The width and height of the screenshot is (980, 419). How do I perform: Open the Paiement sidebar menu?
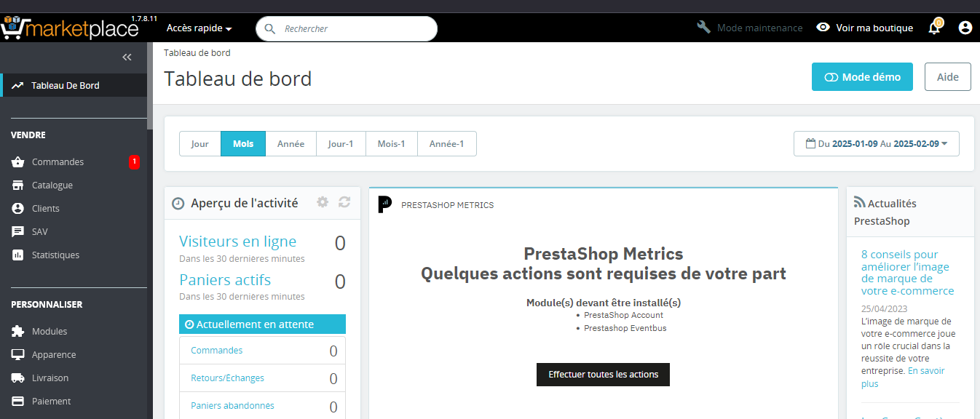pos(74,401)
